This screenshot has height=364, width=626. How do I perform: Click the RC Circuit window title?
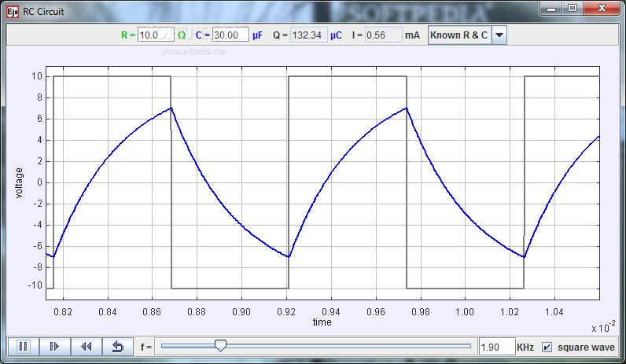43,12
